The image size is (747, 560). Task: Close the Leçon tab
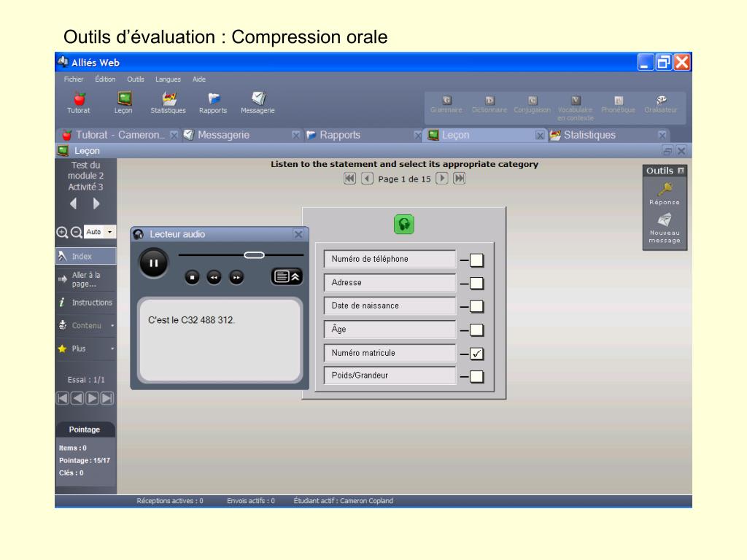tap(540, 136)
